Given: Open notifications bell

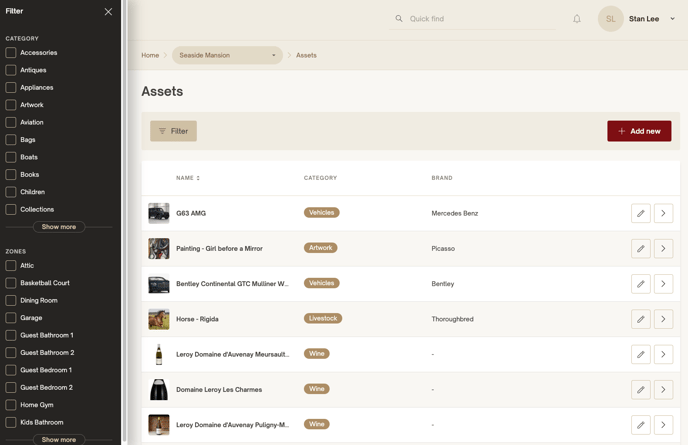Looking at the screenshot, I should point(577,19).
